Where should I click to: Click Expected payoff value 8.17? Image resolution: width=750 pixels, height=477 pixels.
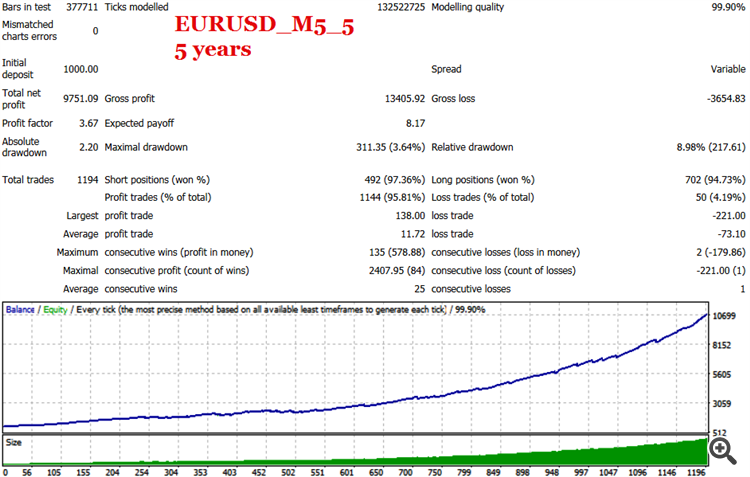tap(415, 123)
